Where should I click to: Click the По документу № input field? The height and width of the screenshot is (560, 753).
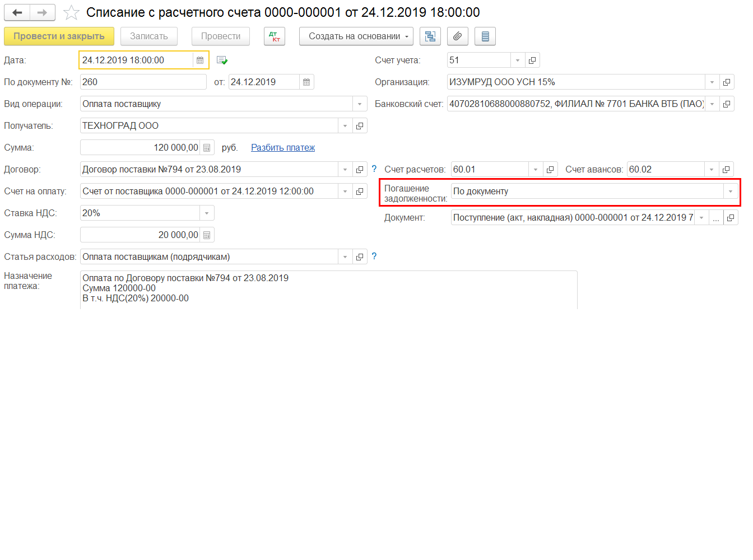coord(143,82)
